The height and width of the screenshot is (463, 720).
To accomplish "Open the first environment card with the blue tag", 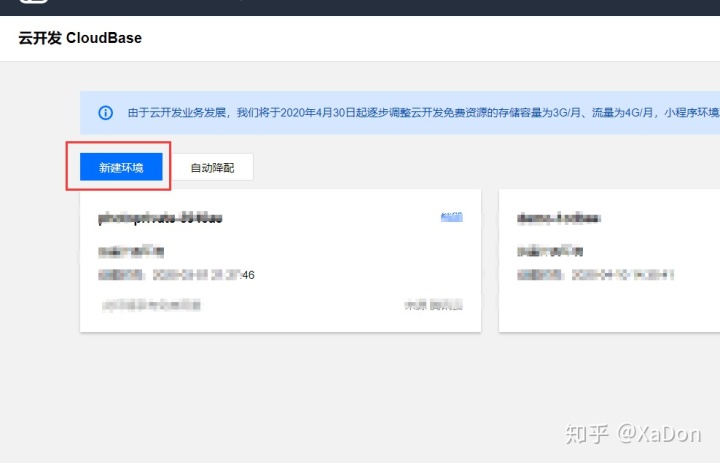I will pyautogui.click(x=281, y=260).
